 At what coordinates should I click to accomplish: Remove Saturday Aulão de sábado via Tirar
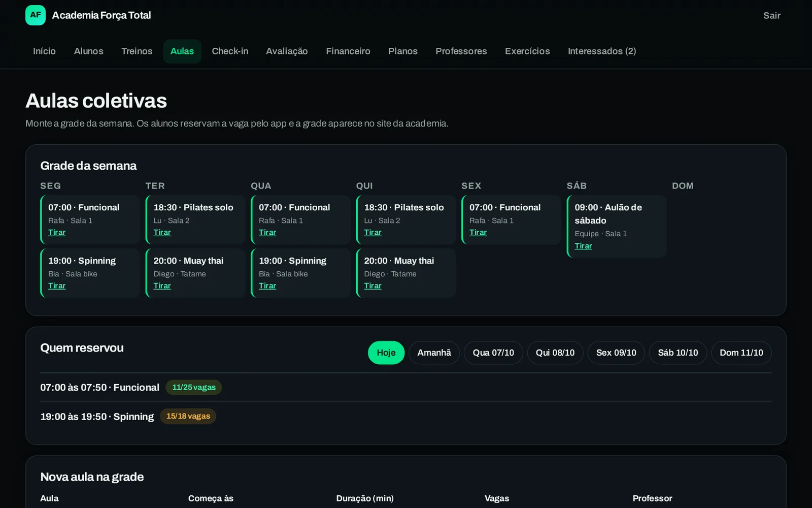click(x=583, y=246)
